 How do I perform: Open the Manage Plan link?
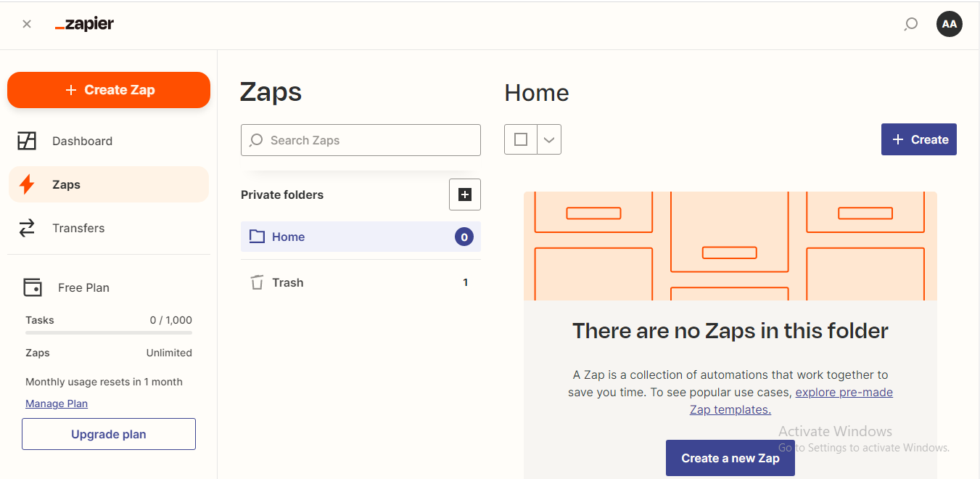[x=57, y=404]
